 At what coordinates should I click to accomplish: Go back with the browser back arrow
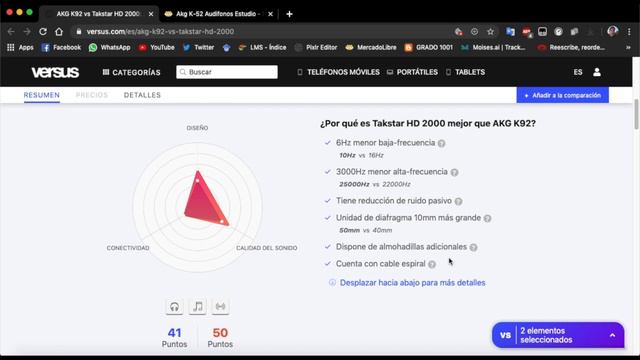pos(11,31)
